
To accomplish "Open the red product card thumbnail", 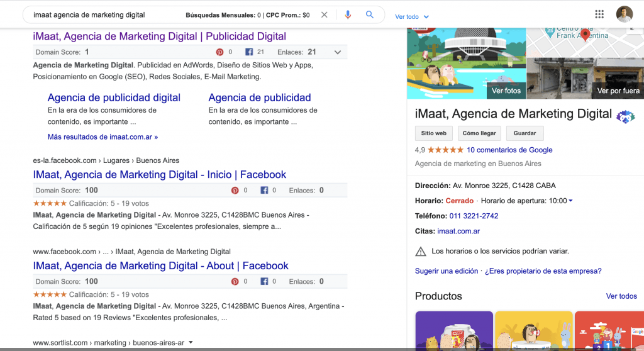I will pyautogui.click(x=609, y=331).
